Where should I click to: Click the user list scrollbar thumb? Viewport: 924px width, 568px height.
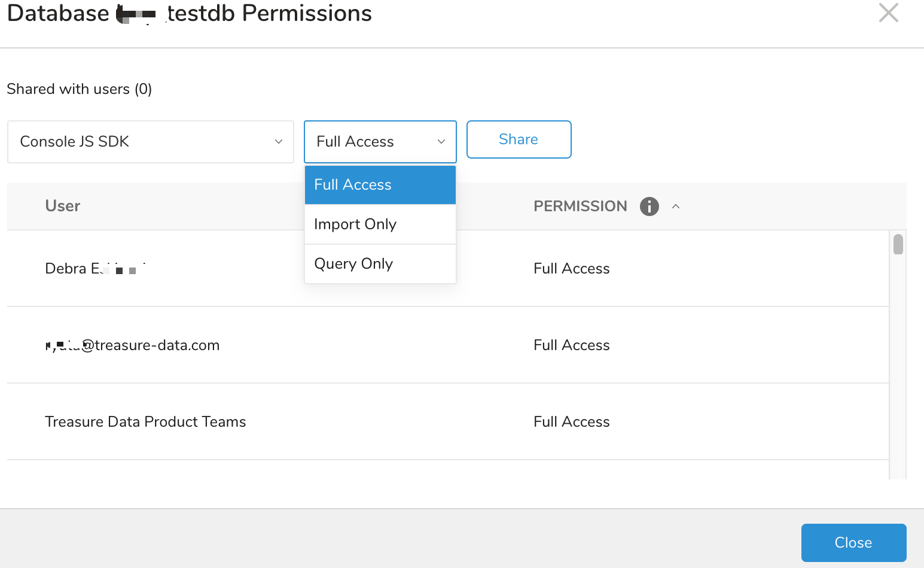click(x=898, y=244)
